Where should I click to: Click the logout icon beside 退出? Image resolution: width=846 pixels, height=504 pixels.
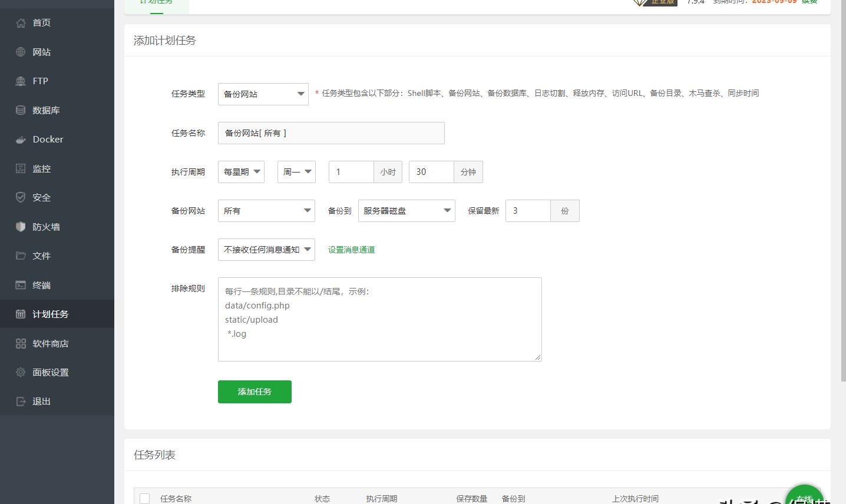[21, 402]
